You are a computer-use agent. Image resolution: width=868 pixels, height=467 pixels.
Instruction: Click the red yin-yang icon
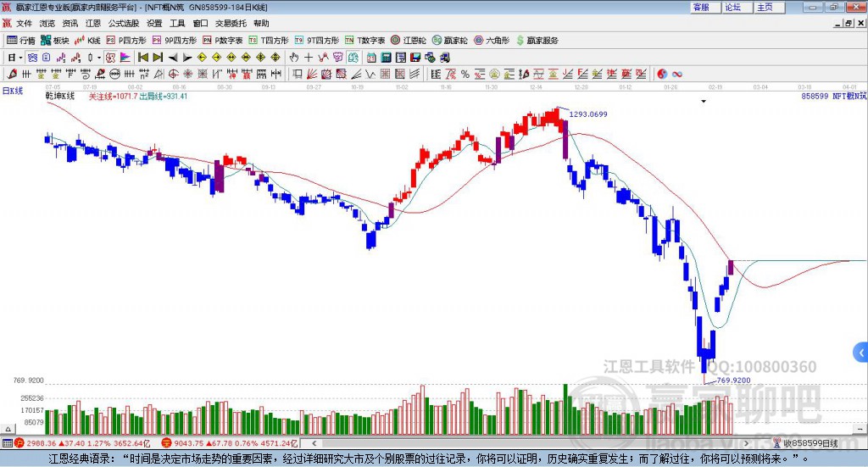pos(662,74)
